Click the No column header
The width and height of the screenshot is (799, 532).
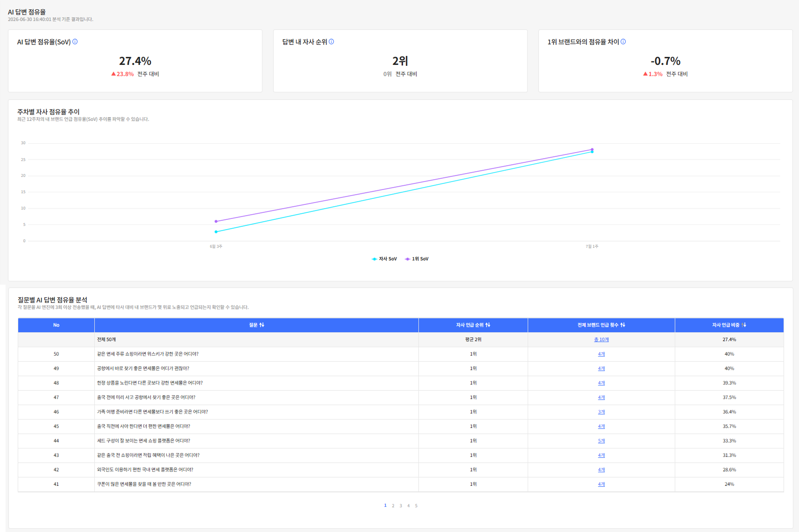[56, 325]
